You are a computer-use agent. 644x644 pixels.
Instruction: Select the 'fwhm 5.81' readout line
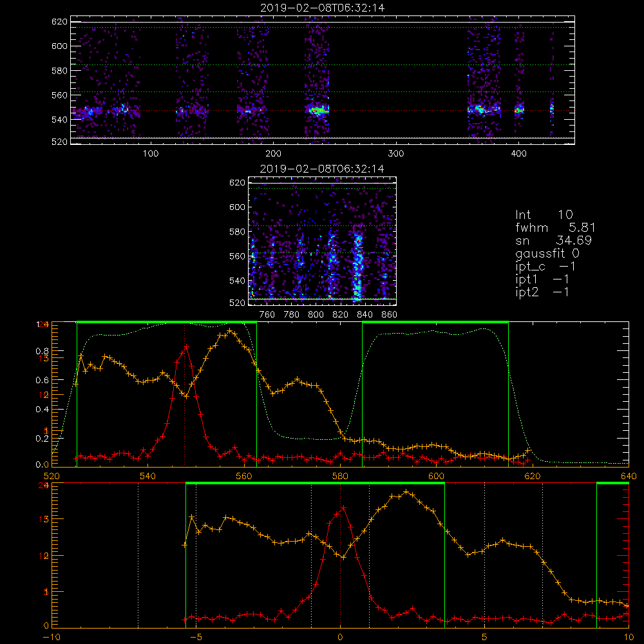click(555, 227)
